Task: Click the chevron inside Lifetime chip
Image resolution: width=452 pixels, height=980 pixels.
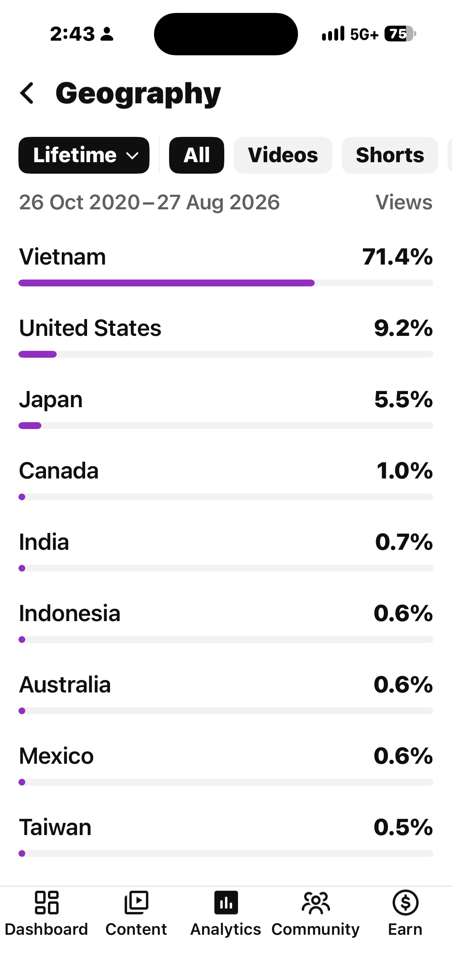Action: pos(132,156)
